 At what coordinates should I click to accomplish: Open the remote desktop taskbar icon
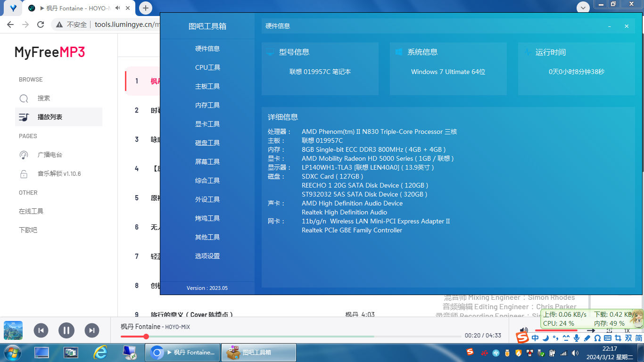coord(129,352)
